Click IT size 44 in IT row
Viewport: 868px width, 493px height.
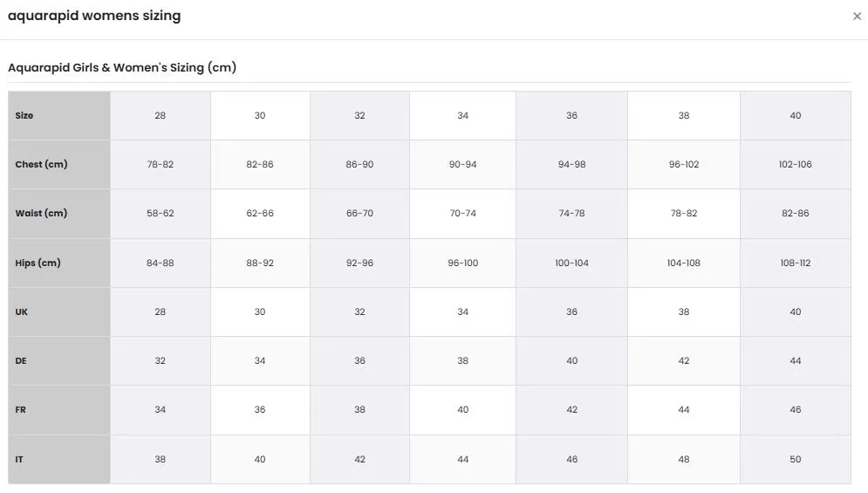[462, 459]
